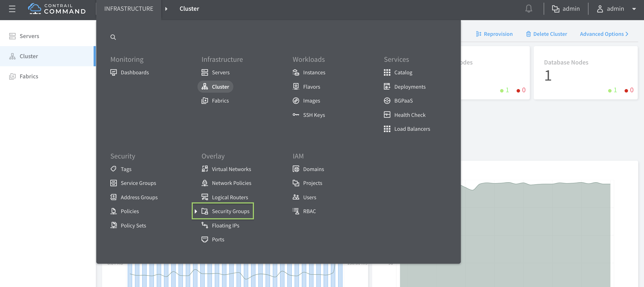Click the Images disc icon

(296, 101)
